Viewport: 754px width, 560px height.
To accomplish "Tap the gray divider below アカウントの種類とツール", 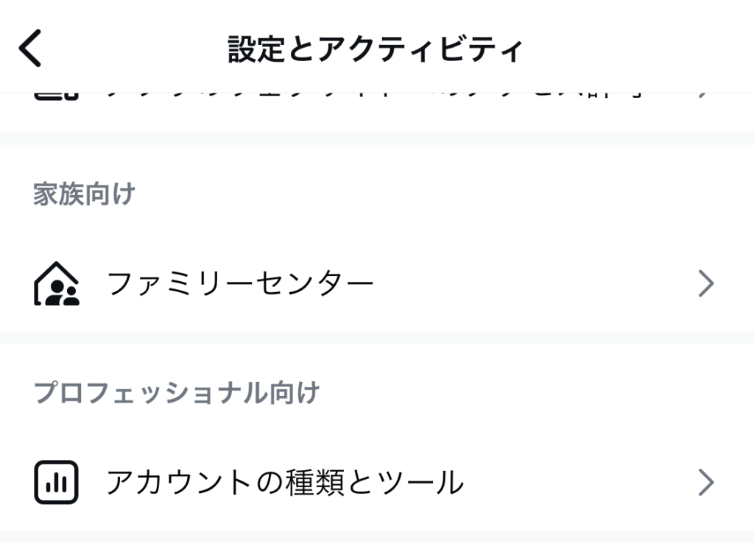I will tap(377, 536).
